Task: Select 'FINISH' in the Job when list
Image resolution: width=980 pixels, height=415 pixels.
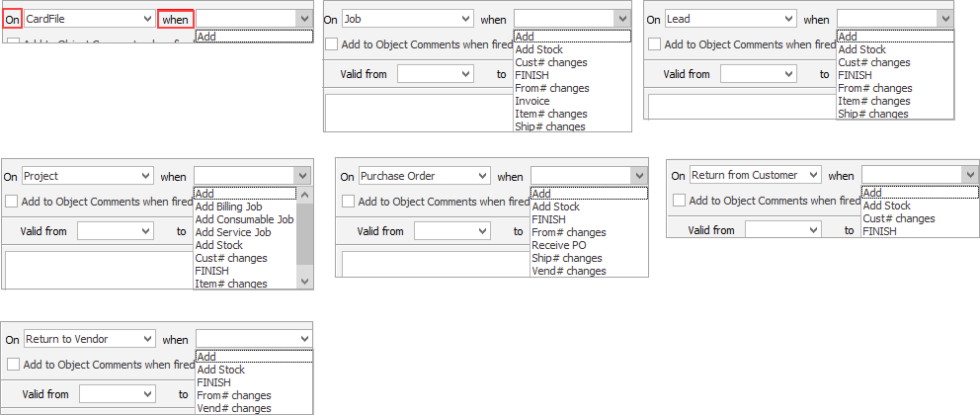Action: [x=572, y=75]
